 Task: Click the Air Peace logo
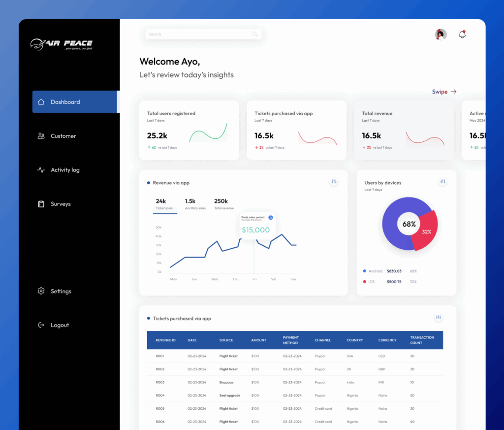[x=61, y=44]
